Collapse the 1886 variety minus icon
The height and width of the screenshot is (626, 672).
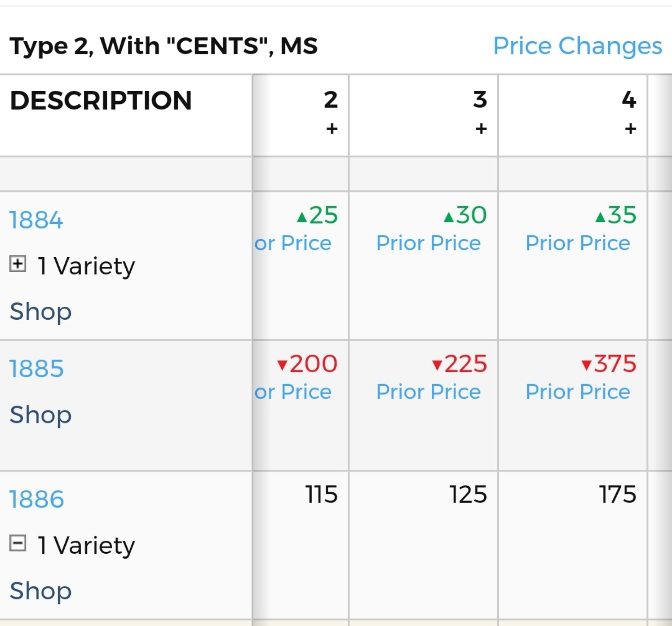(18, 543)
